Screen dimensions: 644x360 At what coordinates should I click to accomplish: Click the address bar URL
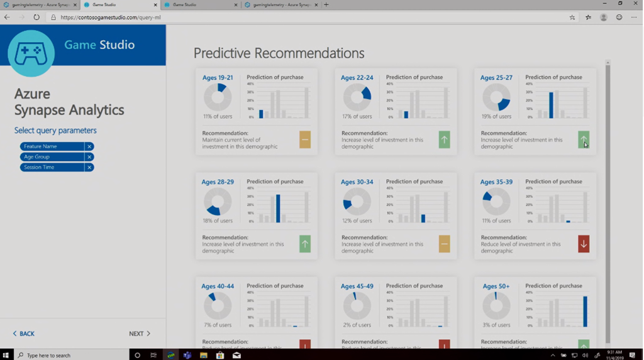tap(111, 18)
